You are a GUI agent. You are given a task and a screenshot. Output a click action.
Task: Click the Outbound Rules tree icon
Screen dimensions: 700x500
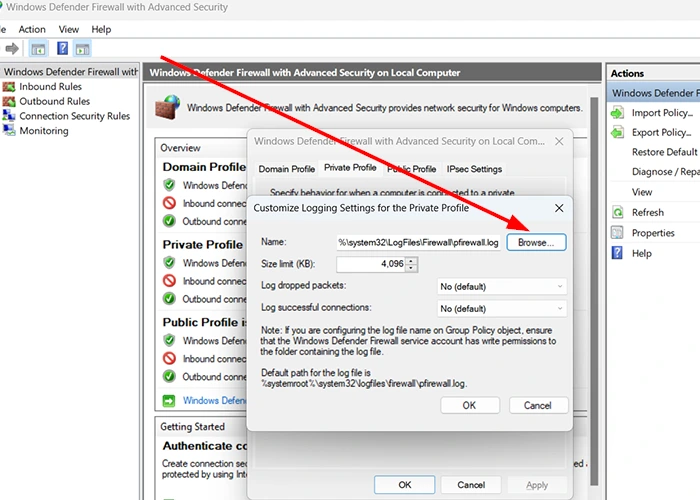8,101
